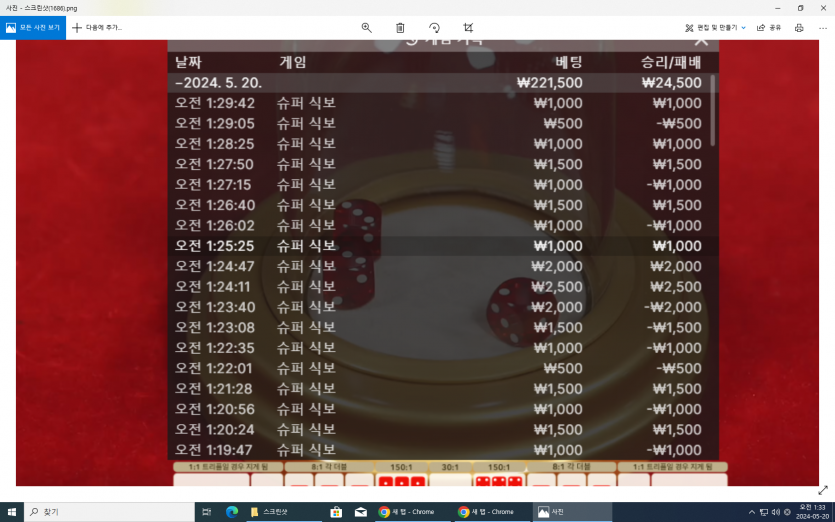
Task: Switch to first 새 탭 Chrome window
Action: tap(411, 512)
